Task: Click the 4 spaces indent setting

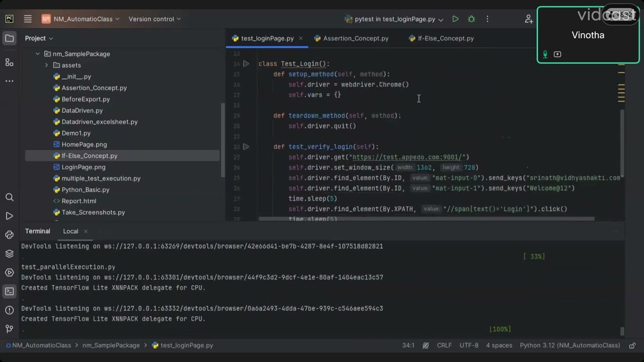Action: [x=499, y=345]
